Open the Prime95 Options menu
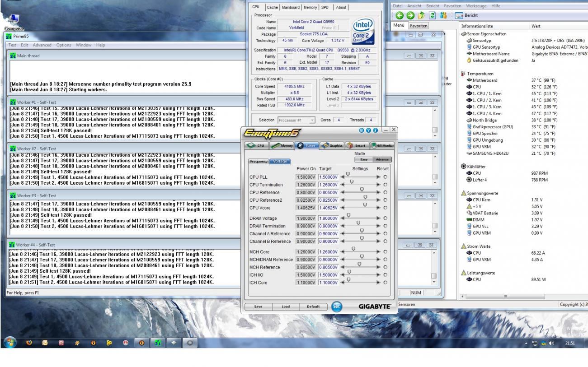Image resolution: width=588 pixels, height=367 pixels. [x=64, y=45]
